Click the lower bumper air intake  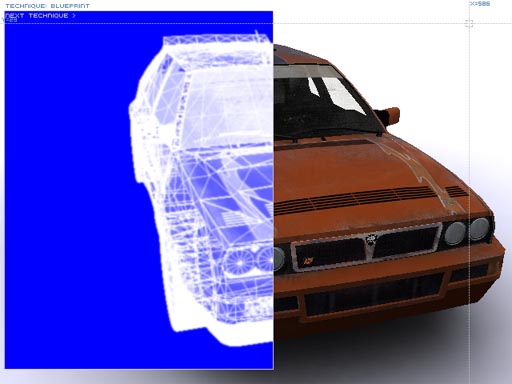(374, 294)
